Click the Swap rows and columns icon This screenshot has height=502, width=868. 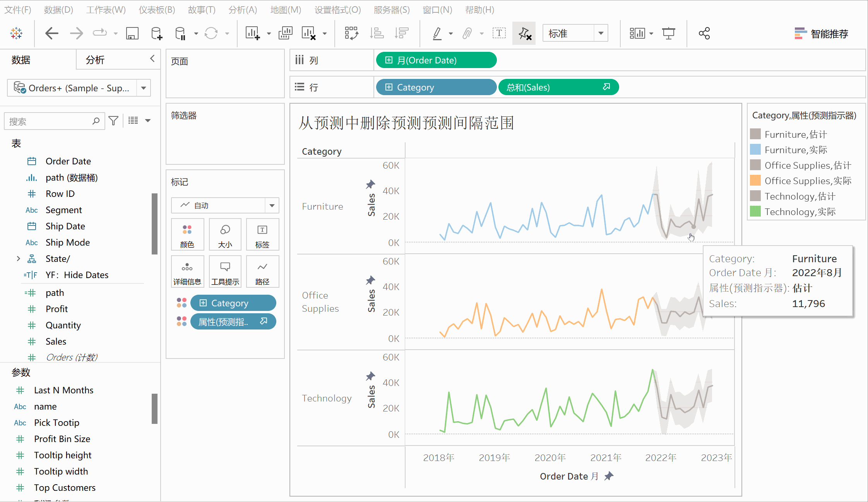pyautogui.click(x=351, y=34)
